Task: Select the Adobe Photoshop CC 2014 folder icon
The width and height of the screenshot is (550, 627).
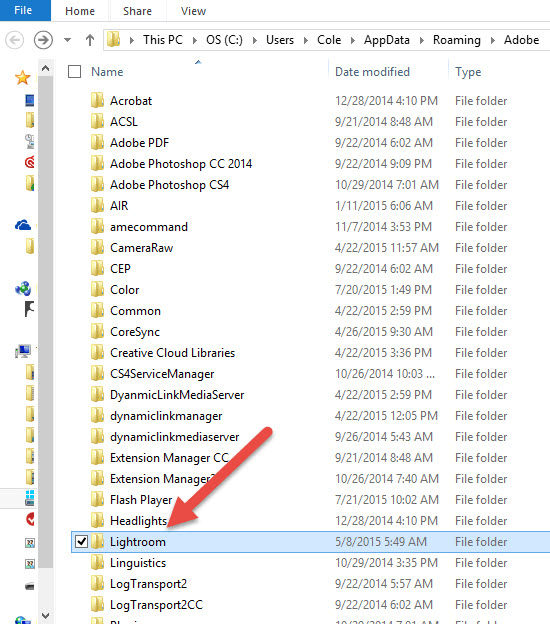Action: coord(97,163)
